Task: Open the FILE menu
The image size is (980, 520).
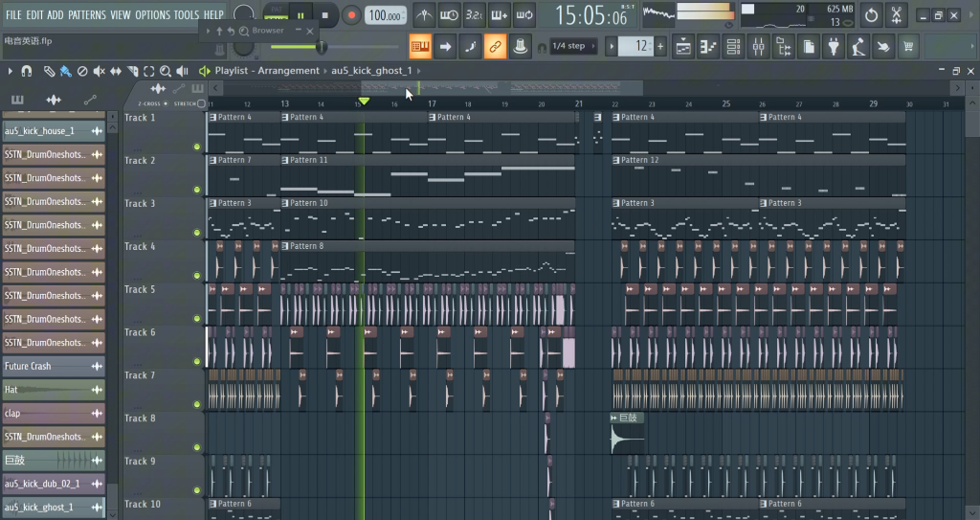Action: (13, 14)
